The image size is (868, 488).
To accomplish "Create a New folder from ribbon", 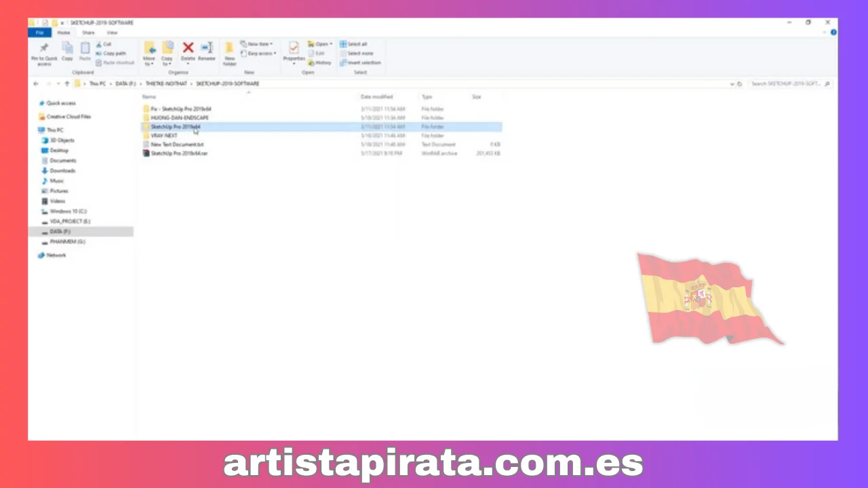I will (x=230, y=53).
